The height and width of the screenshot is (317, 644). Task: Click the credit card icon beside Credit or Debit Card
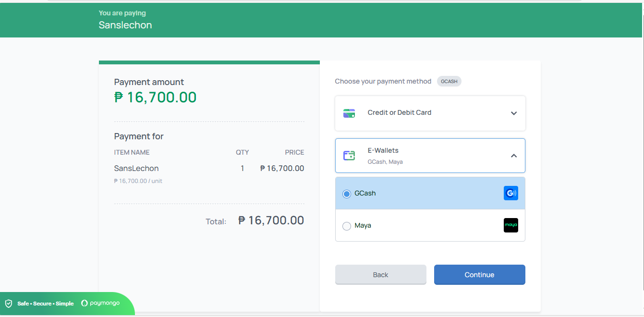[x=349, y=113]
